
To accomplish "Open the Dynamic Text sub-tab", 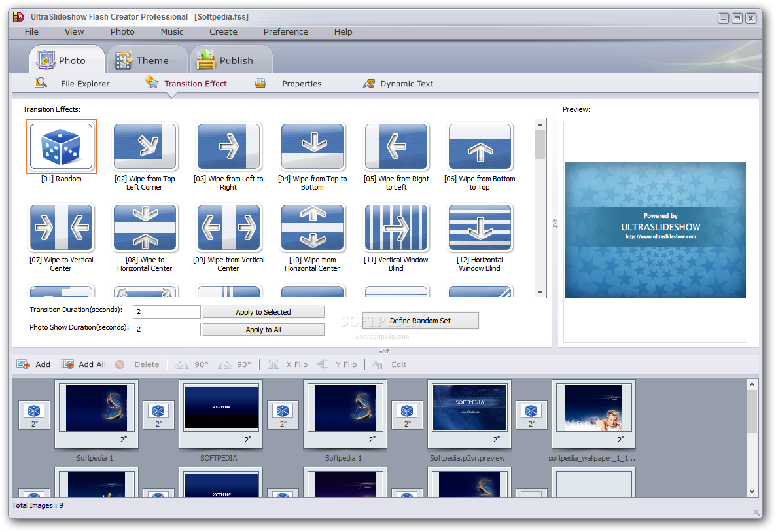I will tap(398, 84).
